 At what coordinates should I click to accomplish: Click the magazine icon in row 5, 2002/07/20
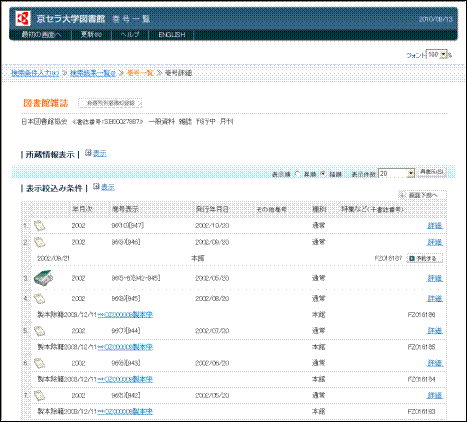40,331
